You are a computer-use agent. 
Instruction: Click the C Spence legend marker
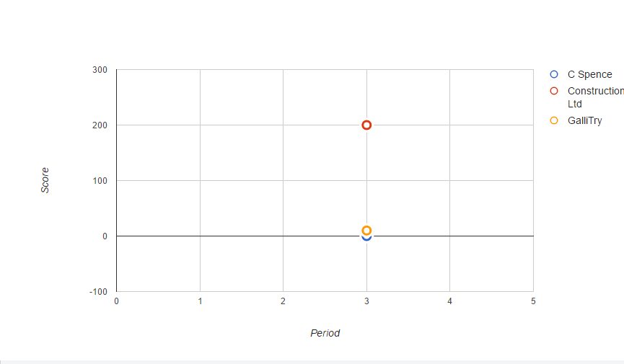pos(554,74)
